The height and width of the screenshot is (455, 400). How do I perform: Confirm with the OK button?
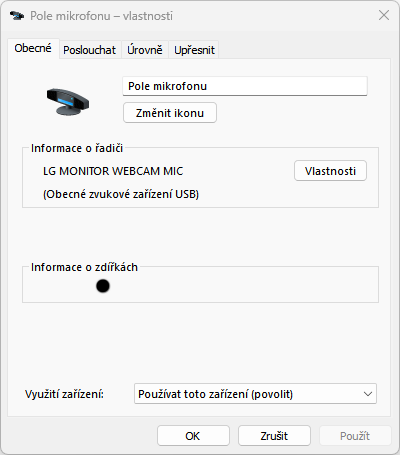click(193, 436)
